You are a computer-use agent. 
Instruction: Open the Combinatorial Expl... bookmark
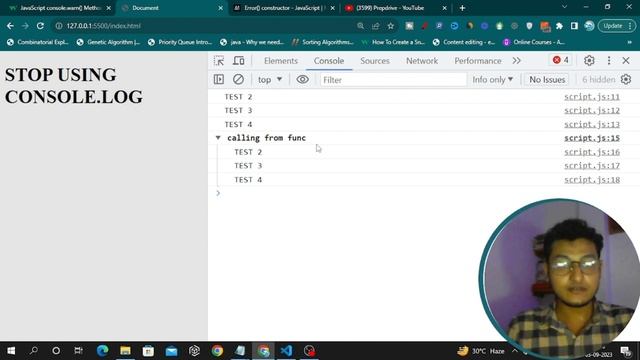[x=38, y=42]
